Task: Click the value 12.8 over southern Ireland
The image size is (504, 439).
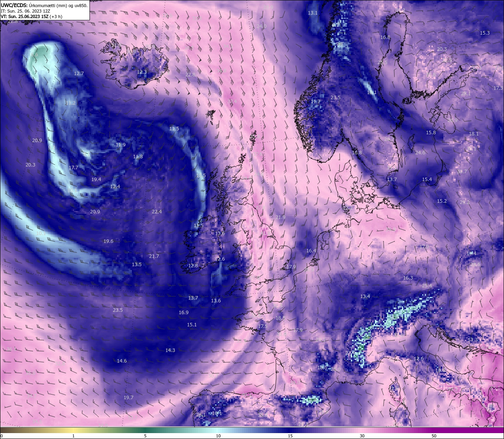Action: click(193, 266)
